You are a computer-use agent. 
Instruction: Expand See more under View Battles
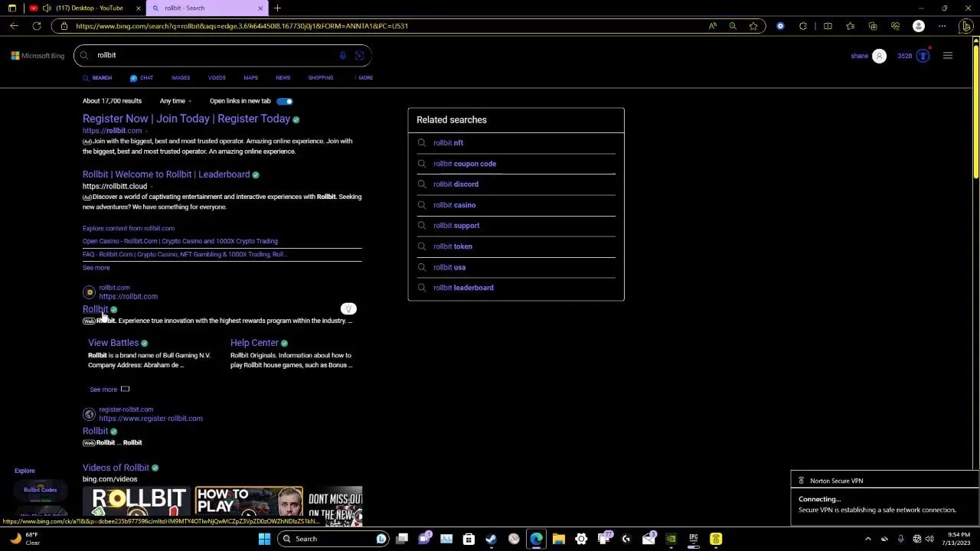pos(109,390)
